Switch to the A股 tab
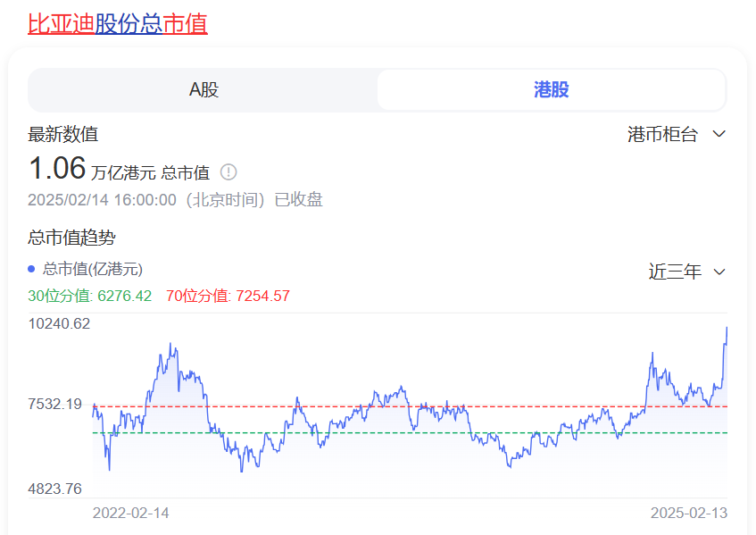 [x=203, y=89]
